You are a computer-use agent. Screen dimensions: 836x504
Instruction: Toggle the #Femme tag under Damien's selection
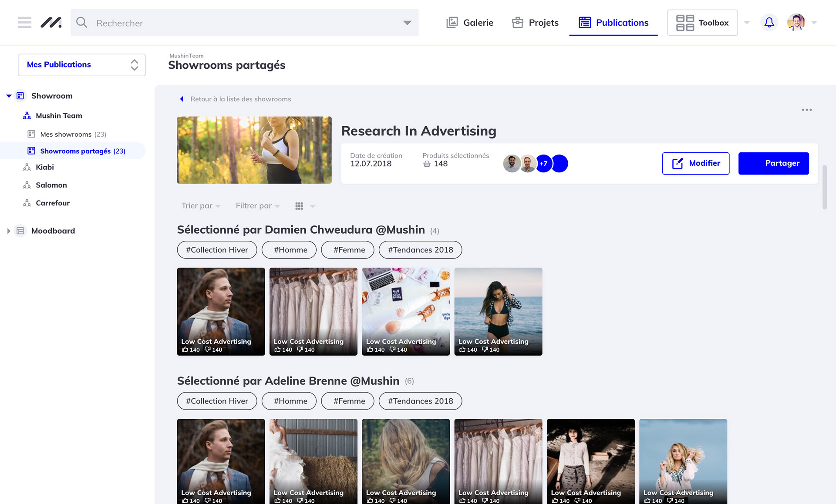pos(347,250)
